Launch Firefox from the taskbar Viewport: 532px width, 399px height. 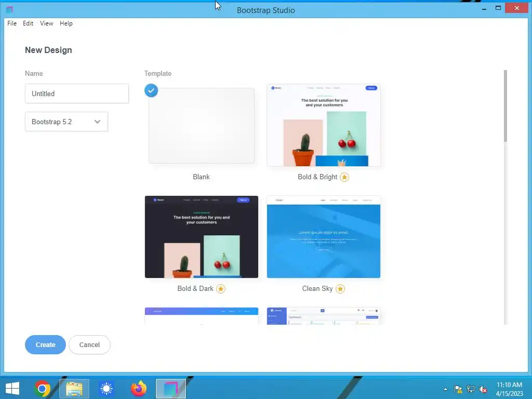click(138, 389)
